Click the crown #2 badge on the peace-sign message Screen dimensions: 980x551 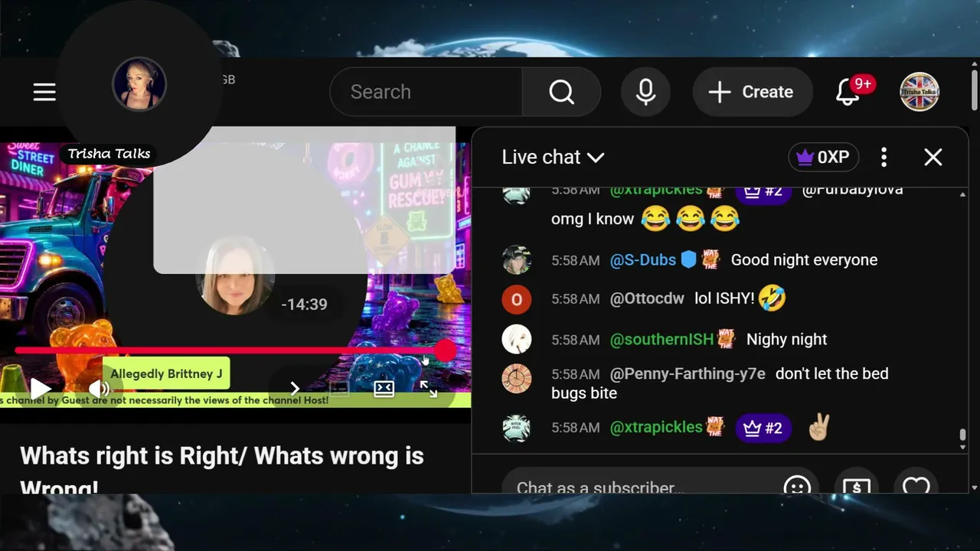tap(762, 428)
